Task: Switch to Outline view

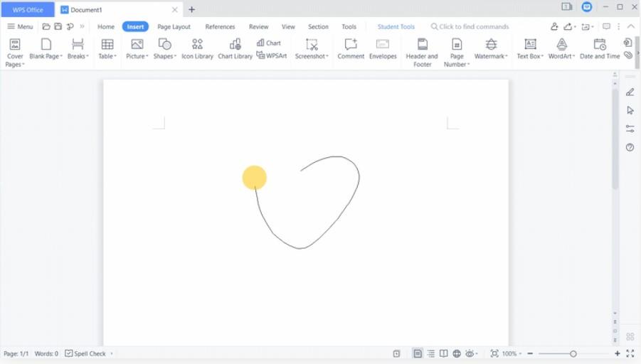Action: click(x=431, y=353)
